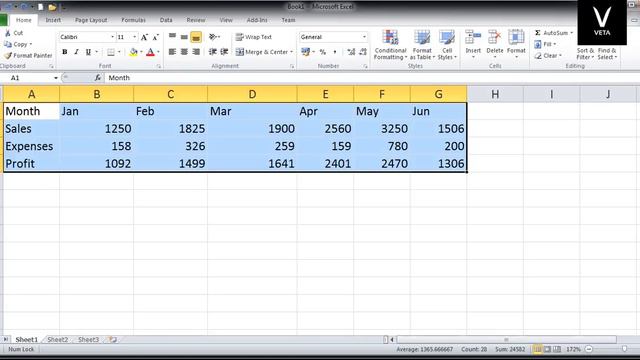Expand the Merge & Center dropdown arrow
The width and height of the screenshot is (640, 360).
291,52
